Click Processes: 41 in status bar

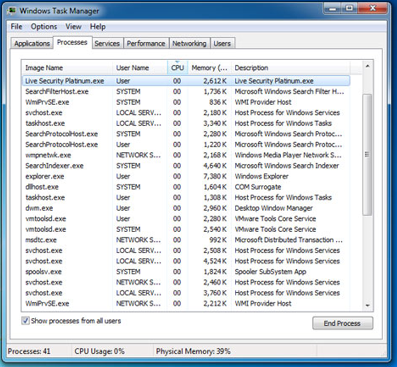click(29, 351)
